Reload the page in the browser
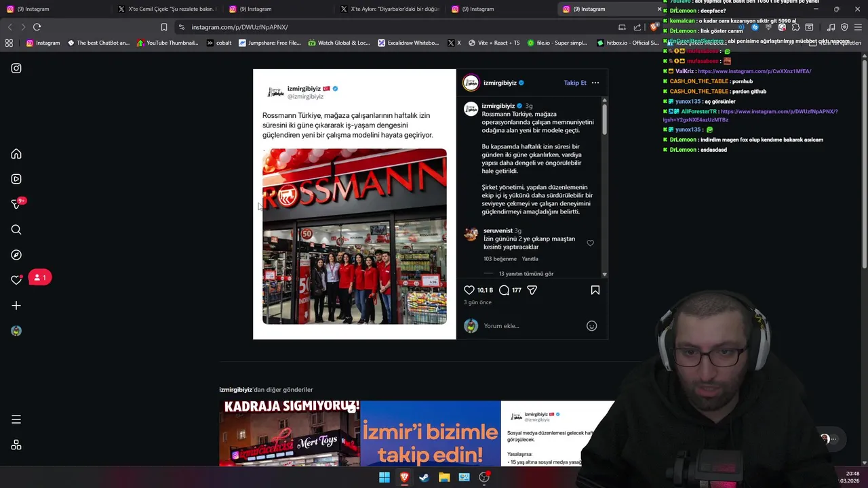 37,27
